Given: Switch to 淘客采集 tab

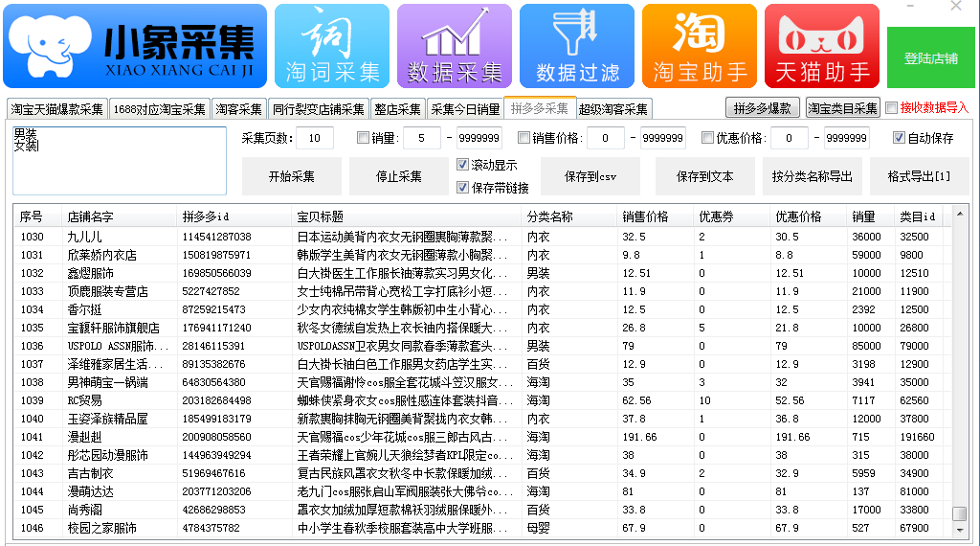Looking at the screenshot, I should point(238,109).
